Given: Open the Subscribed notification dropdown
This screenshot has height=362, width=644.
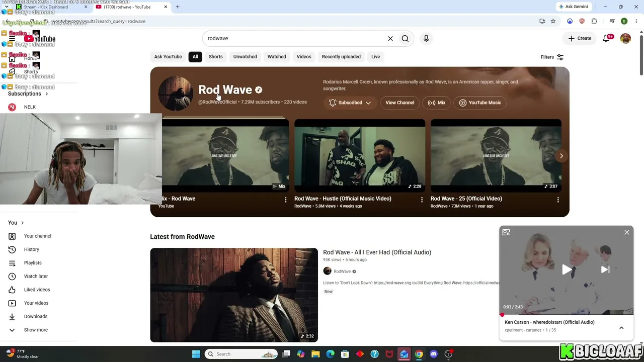Looking at the screenshot, I should pos(350,103).
